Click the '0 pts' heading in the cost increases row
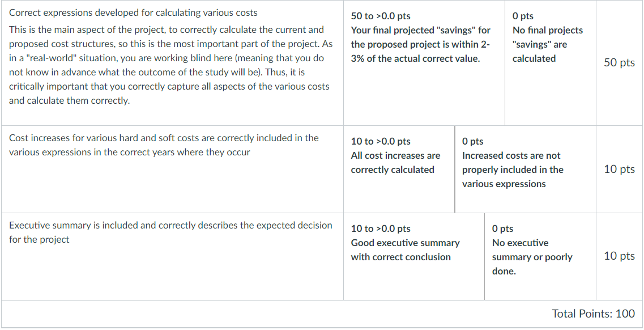644x330 pixels. [x=472, y=141]
